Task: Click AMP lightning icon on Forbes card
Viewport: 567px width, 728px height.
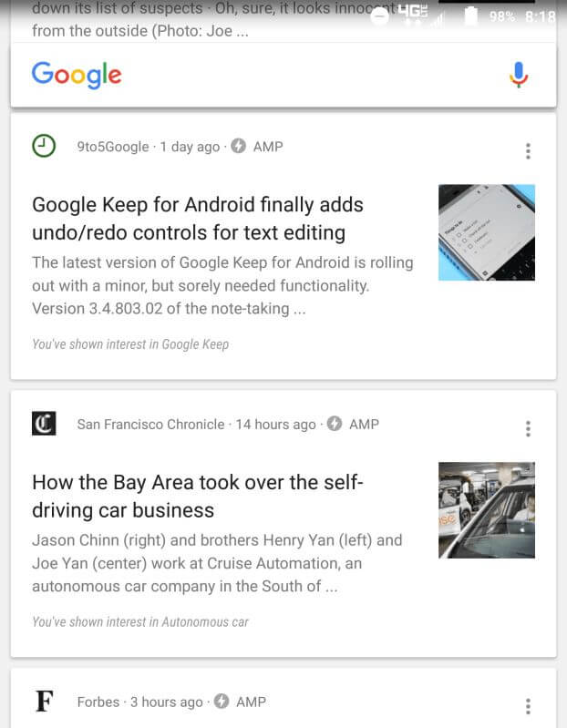Action: coord(222,702)
